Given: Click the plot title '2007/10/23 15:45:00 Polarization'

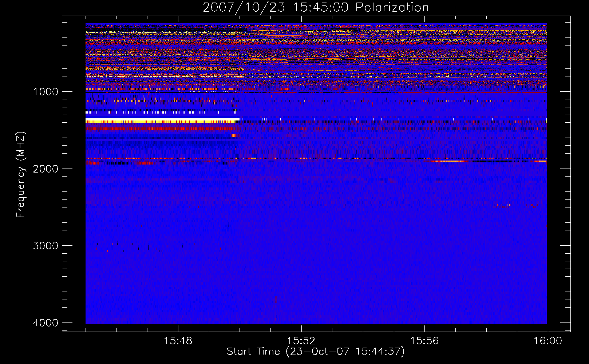Looking at the screenshot, I should [316, 8].
